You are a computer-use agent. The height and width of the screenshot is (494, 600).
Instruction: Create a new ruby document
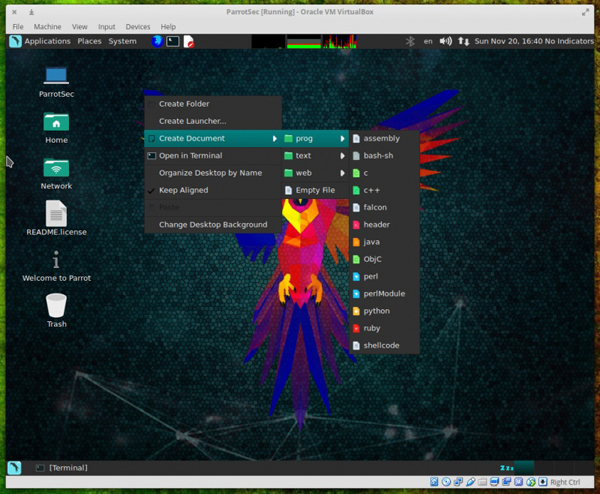(385, 328)
